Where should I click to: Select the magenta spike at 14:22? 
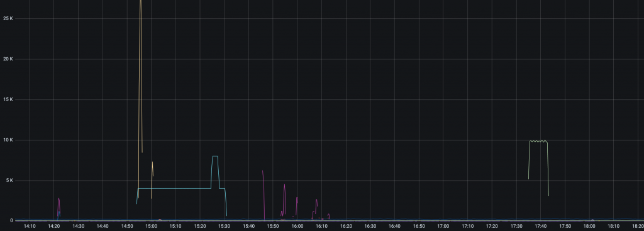(58, 207)
